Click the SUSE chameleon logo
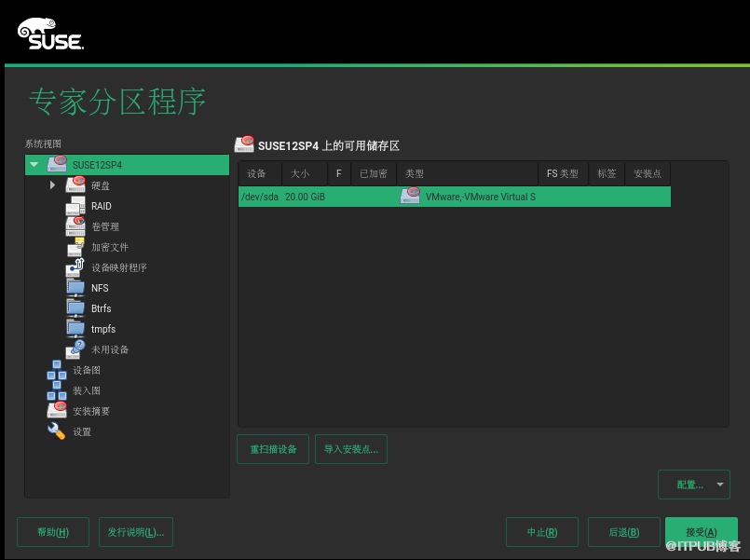The height and width of the screenshot is (560, 750). pyautogui.click(x=50, y=34)
